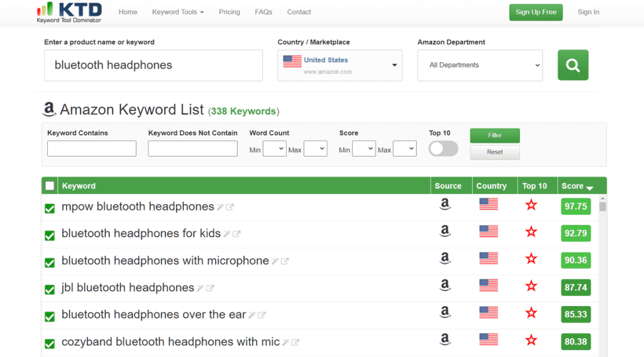644x357 pixels.
Task: Click the Sign In link
Action: (x=588, y=12)
